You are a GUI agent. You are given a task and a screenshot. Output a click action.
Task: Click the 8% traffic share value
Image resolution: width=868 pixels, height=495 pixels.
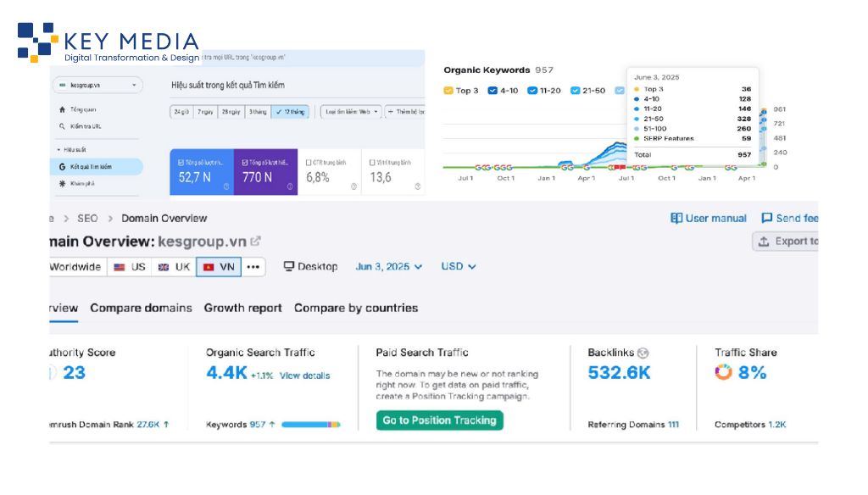753,373
